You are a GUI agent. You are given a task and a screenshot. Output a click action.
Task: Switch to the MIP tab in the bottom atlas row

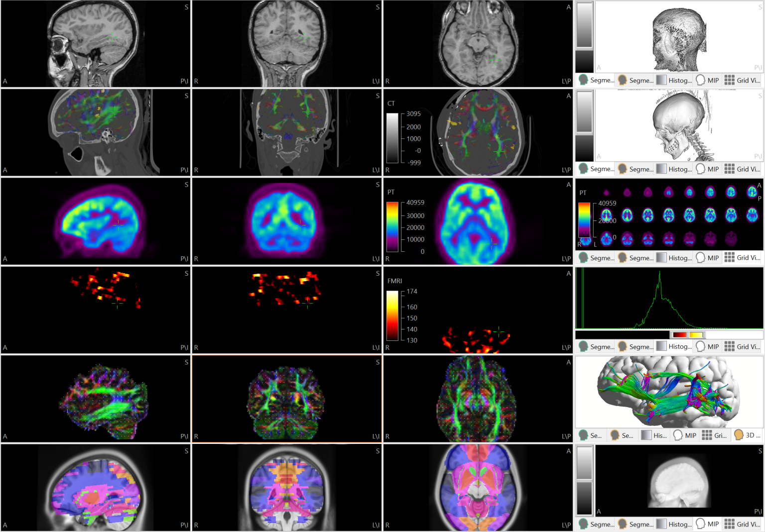(x=701, y=524)
